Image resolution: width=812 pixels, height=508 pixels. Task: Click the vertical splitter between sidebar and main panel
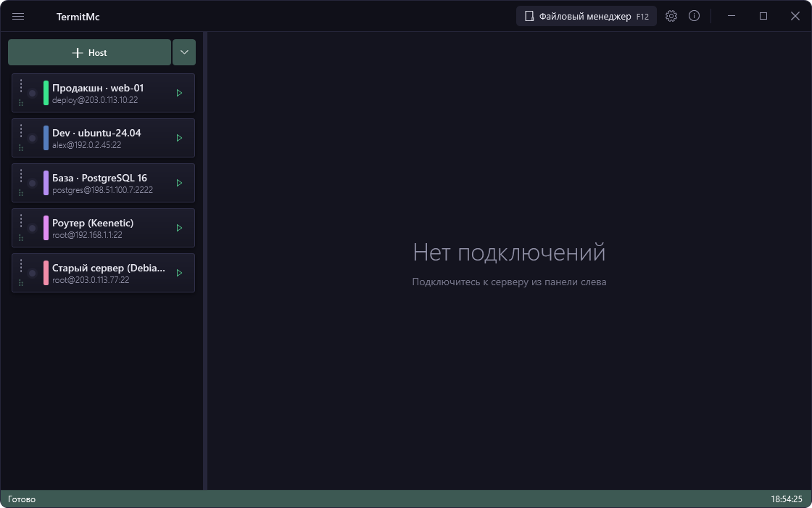click(205, 261)
